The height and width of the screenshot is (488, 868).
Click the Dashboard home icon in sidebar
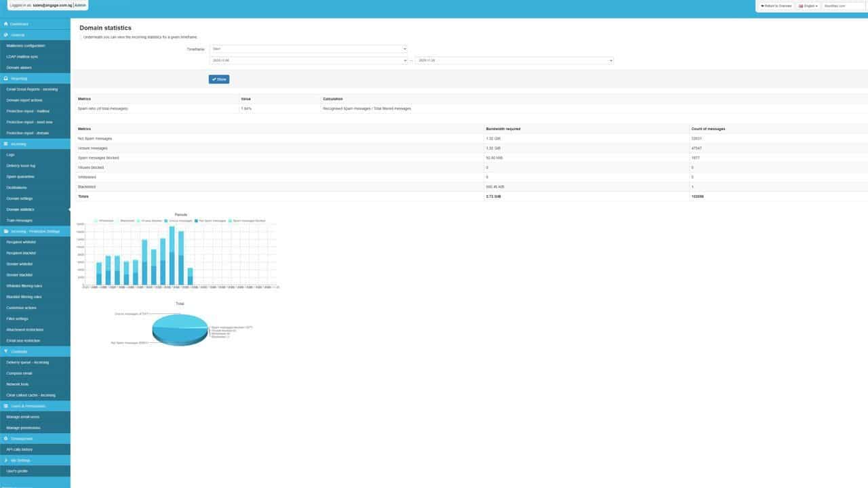[x=6, y=24]
